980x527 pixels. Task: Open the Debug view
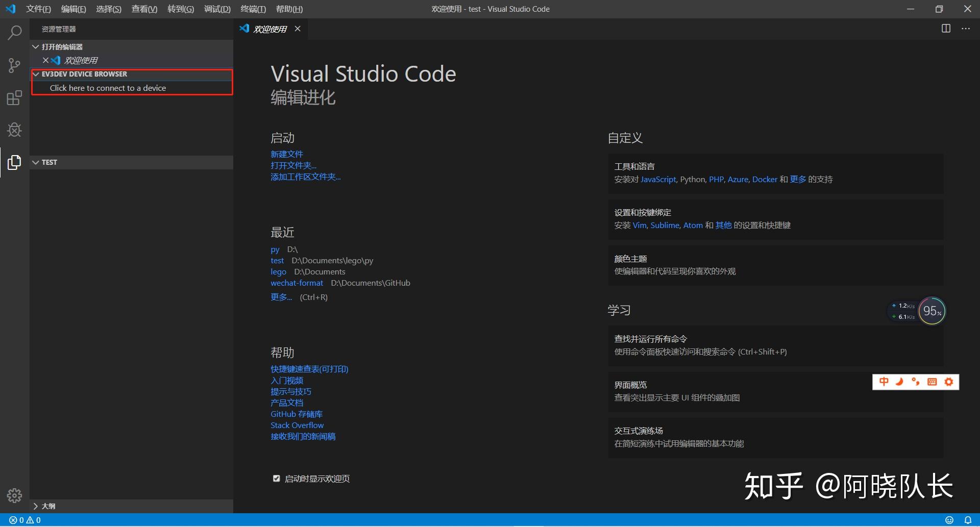pyautogui.click(x=14, y=130)
